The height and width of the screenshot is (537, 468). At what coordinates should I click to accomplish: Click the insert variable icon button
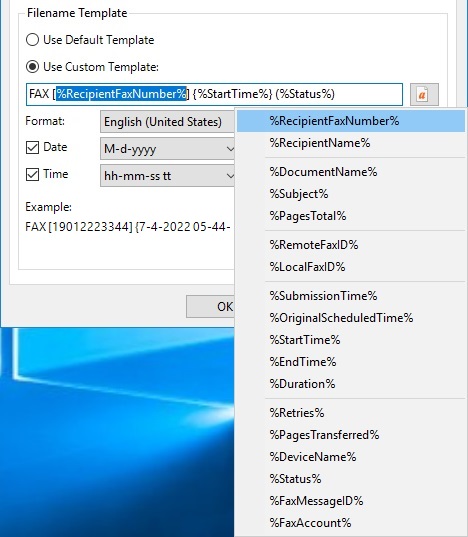[x=424, y=94]
